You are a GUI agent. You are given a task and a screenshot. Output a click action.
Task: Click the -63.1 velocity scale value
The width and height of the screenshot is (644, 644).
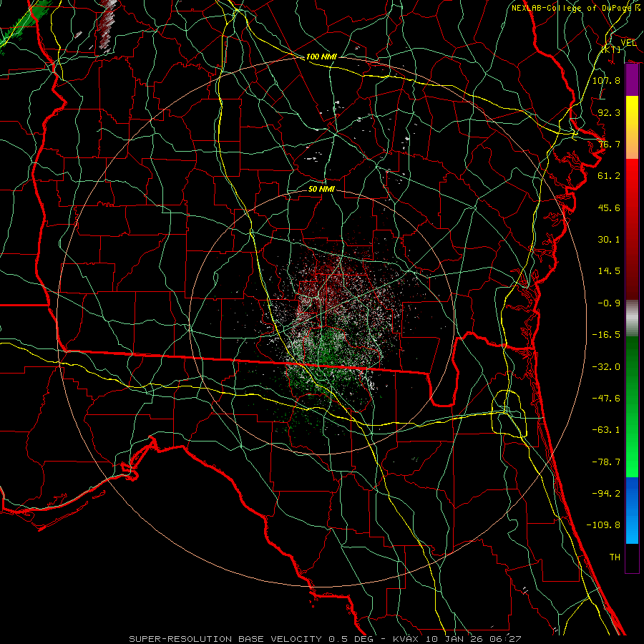[x=606, y=430]
